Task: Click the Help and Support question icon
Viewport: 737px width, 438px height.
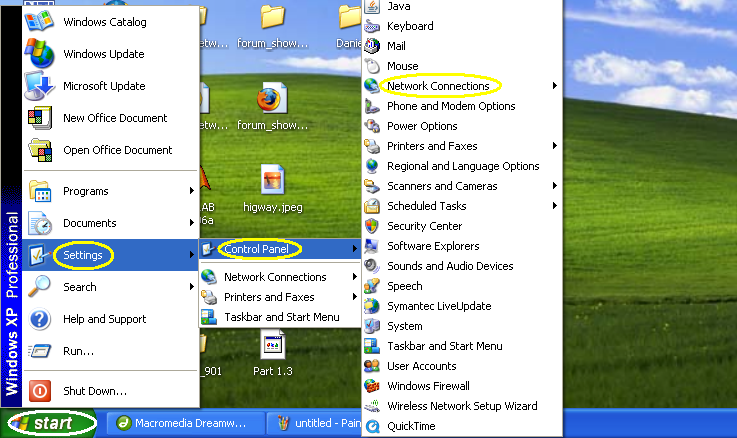Action: (x=40, y=319)
